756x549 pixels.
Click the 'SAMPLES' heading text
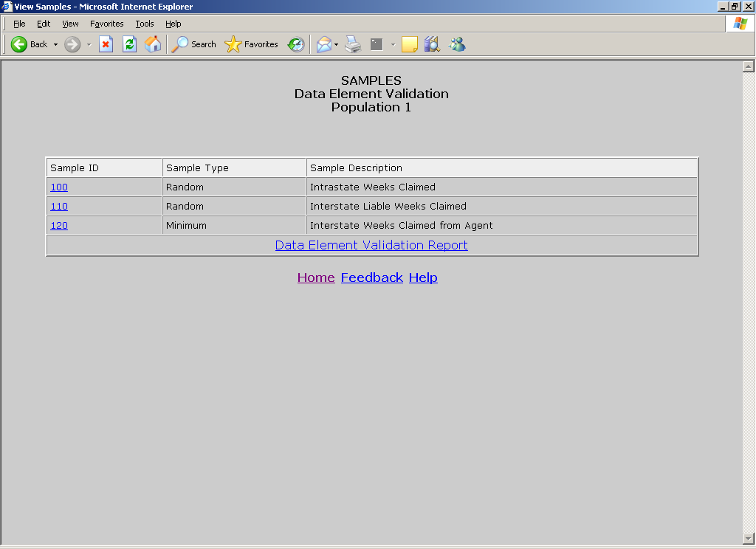point(371,80)
